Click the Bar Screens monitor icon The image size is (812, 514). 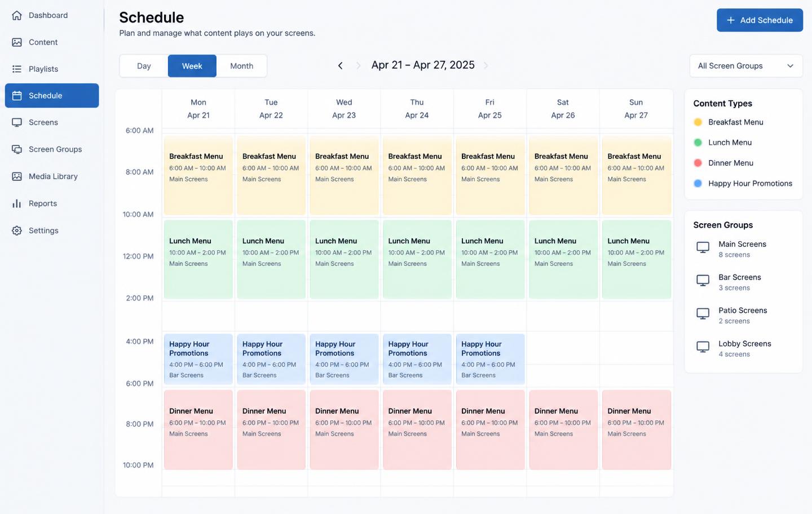coord(703,281)
